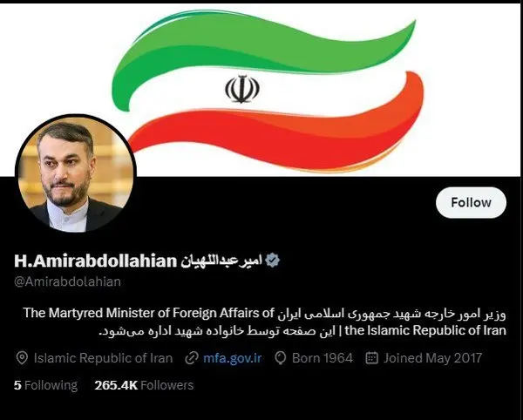Click the Islamic Republic of Iran location text
The image size is (523, 420).
(x=103, y=358)
